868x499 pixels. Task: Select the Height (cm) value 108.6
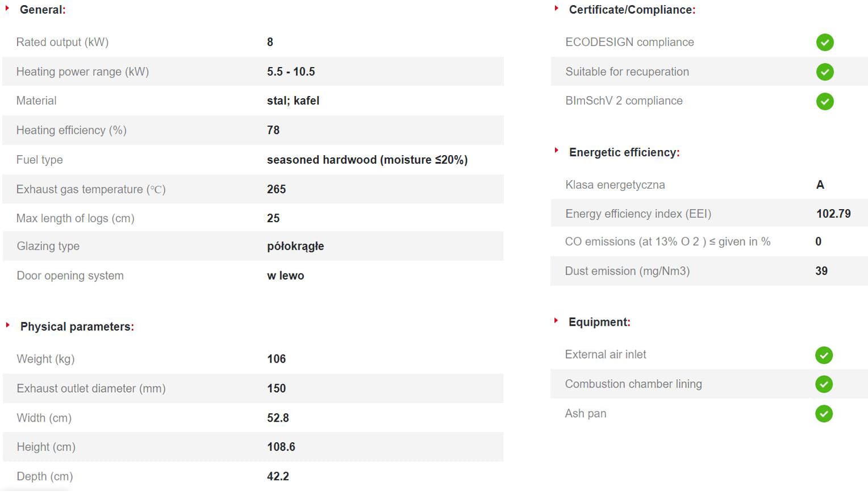pyautogui.click(x=281, y=447)
